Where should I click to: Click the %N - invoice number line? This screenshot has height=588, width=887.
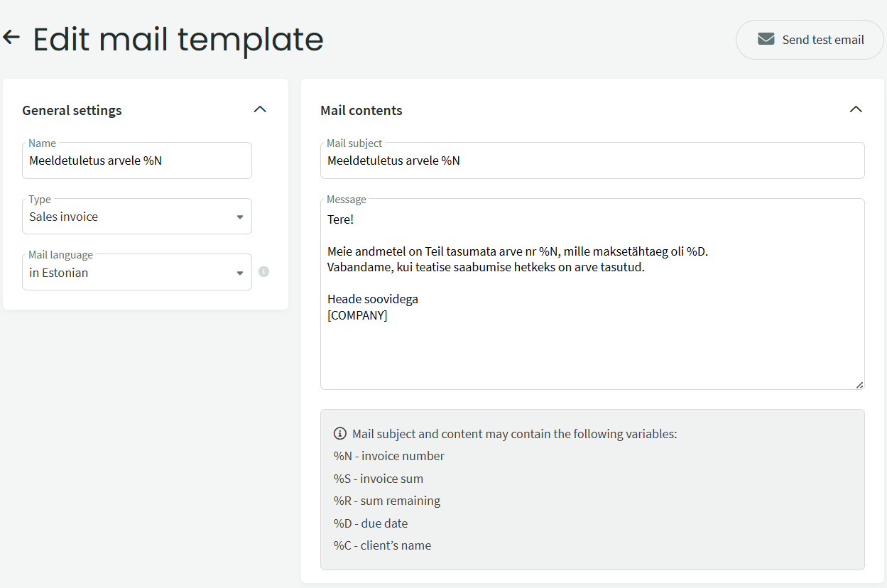click(x=389, y=456)
